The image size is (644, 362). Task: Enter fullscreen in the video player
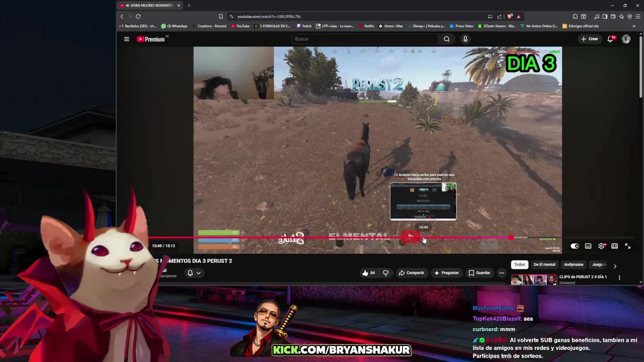628,246
